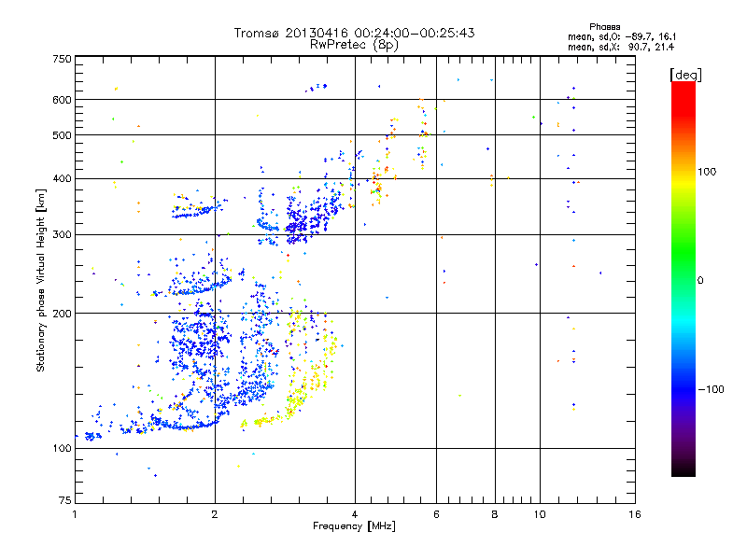Click the 'Stationary phase Virtual Height [km]' axis label
Image resolution: width=747 pixels, height=560 pixels.
click(40, 281)
